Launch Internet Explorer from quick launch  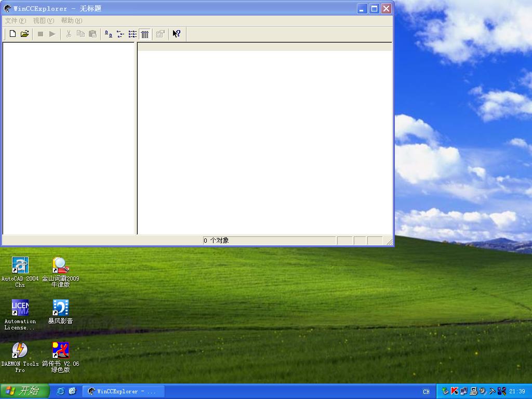60,391
